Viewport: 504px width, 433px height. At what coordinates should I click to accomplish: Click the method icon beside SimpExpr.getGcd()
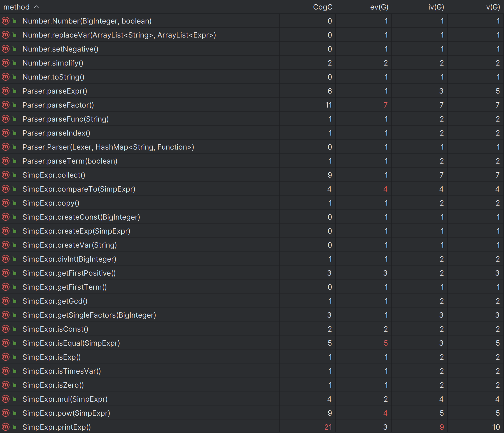pyautogui.click(x=6, y=301)
